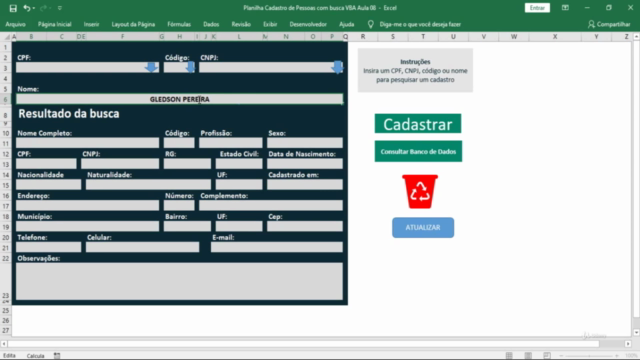Open the Exibir tab
The width and height of the screenshot is (640, 360).
tap(270, 24)
